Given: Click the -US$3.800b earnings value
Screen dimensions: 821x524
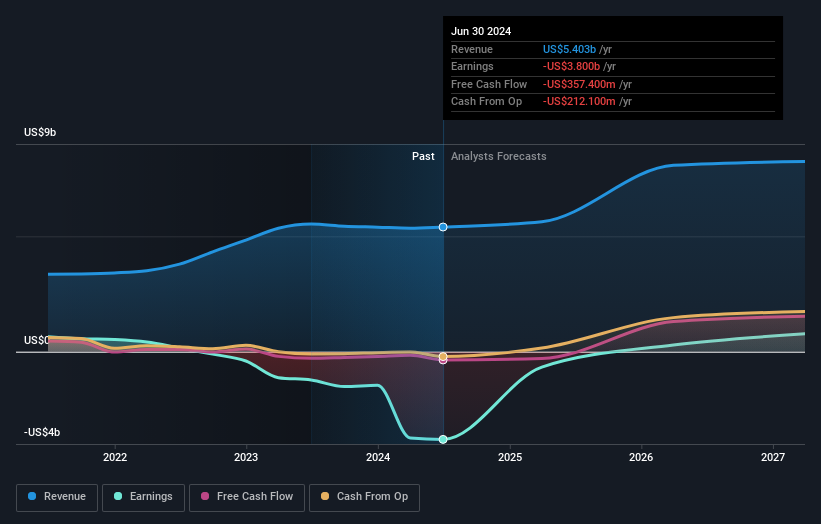Looking at the screenshot, I should pyautogui.click(x=571, y=66).
